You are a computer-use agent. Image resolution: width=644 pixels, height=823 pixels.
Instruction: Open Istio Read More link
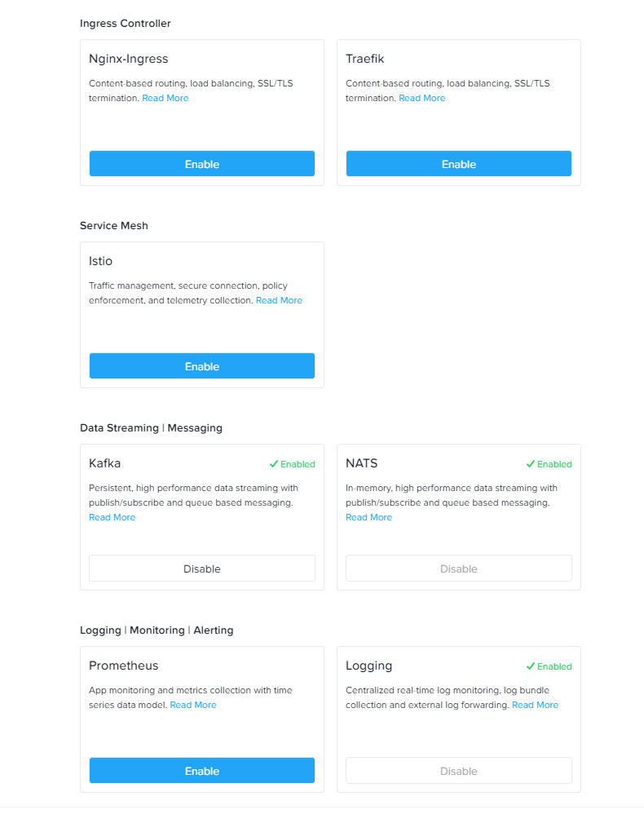point(279,300)
